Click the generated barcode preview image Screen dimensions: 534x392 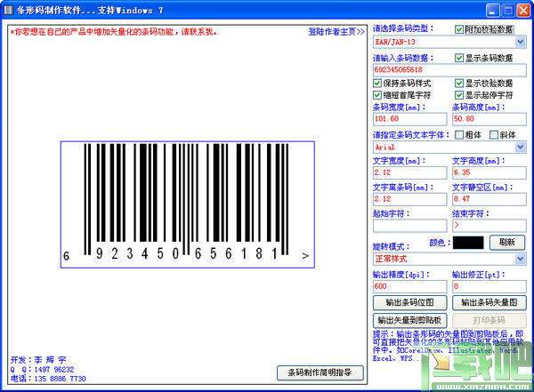point(188,204)
